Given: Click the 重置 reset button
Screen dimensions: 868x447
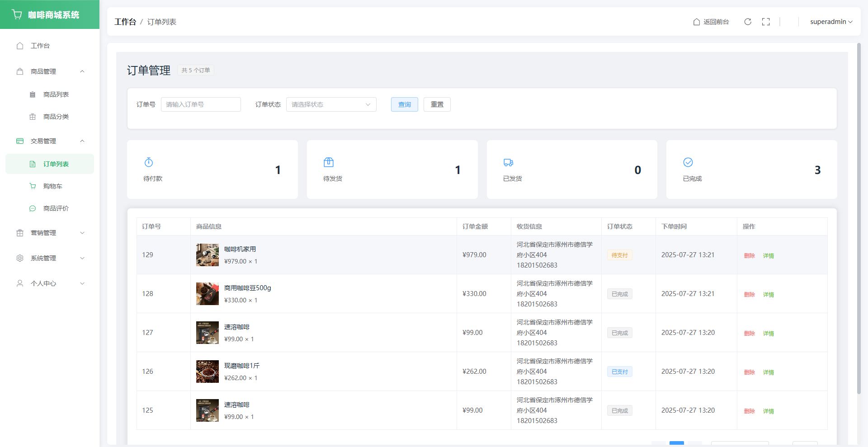Looking at the screenshot, I should tap(437, 104).
